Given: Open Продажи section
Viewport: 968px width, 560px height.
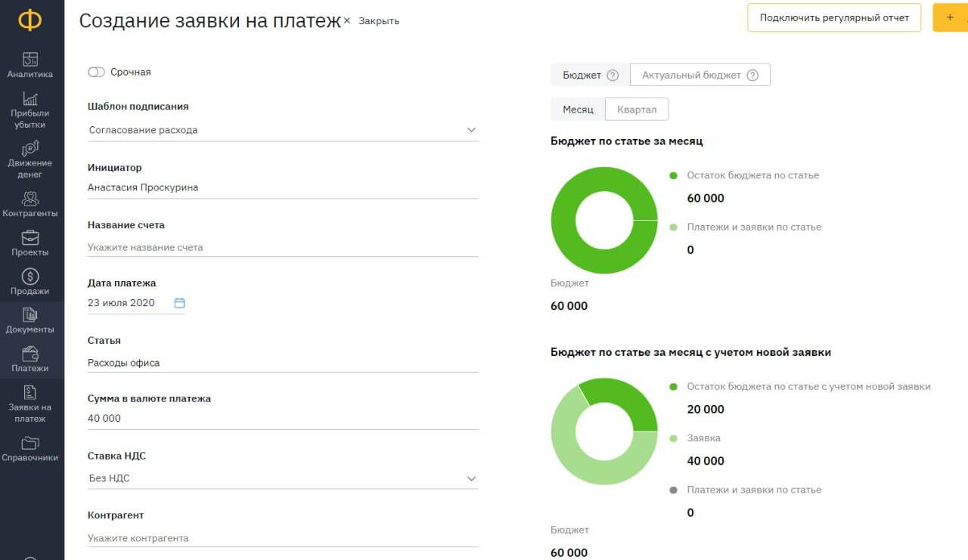Looking at the screenshot, I should (x=30, y=282).
